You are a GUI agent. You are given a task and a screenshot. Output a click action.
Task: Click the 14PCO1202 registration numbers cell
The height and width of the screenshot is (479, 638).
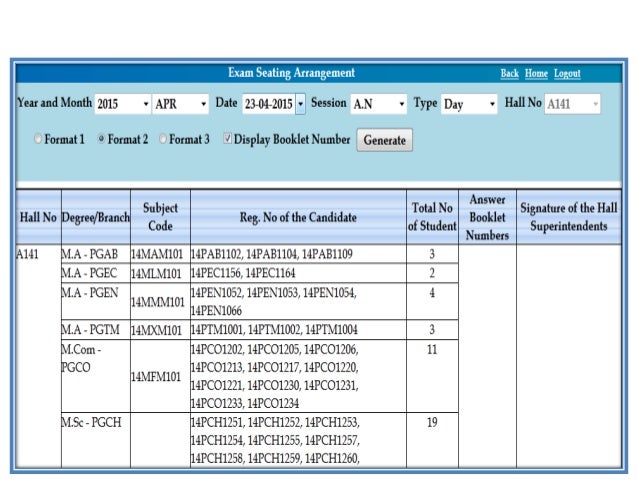298,376
